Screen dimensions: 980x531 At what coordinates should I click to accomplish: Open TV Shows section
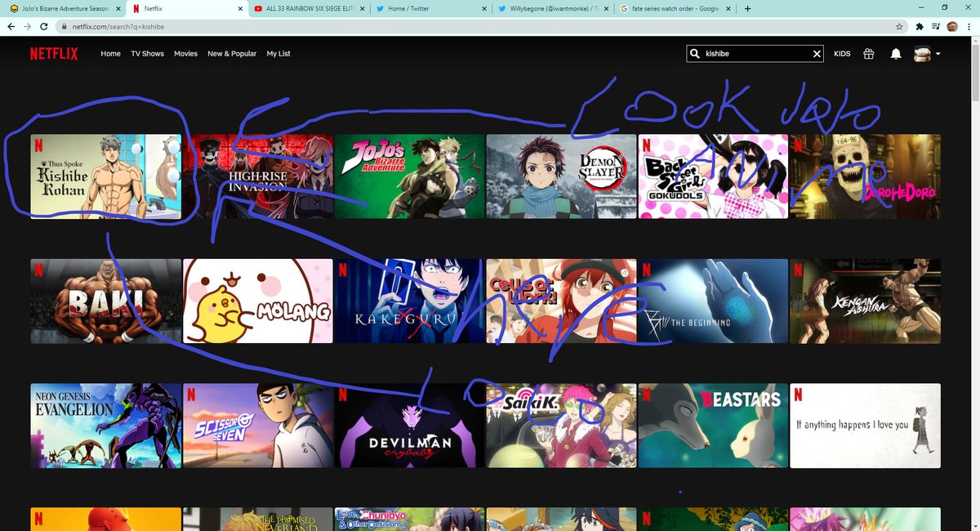(x=147, y=54)
